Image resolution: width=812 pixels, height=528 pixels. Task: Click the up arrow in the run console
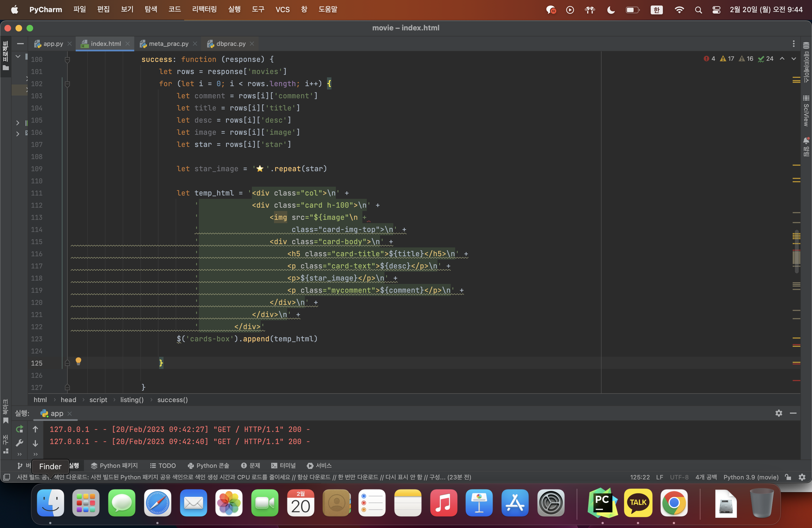tap(35, 429)
